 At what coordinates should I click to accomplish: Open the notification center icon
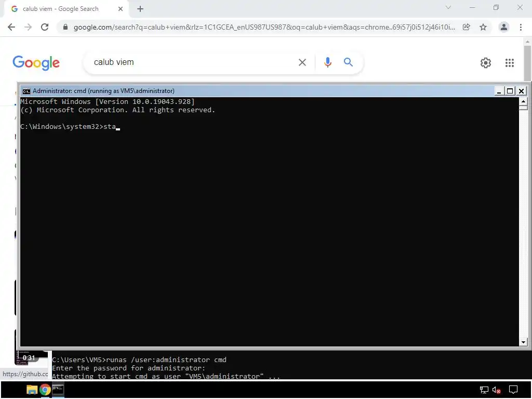coord(513,390)
